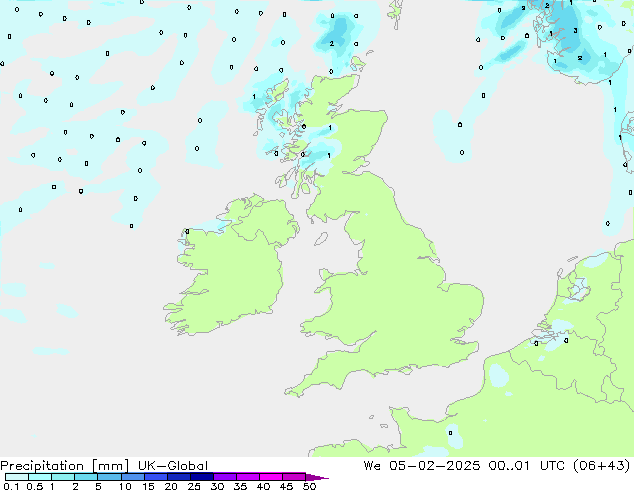Viewport: 634px width, 490px height.
Task: Click the legend label "15"
Action: 148,486
